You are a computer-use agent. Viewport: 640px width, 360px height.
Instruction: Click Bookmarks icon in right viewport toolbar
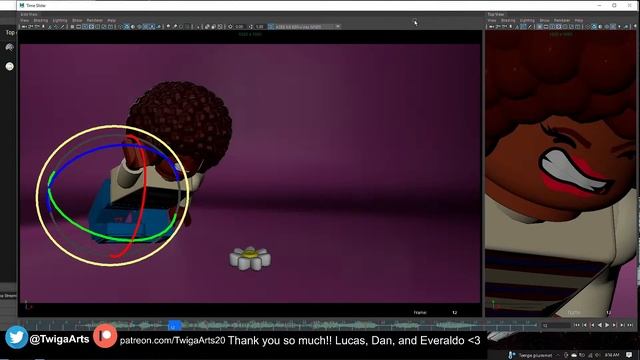pyautogui.click(x=511, y=27)
